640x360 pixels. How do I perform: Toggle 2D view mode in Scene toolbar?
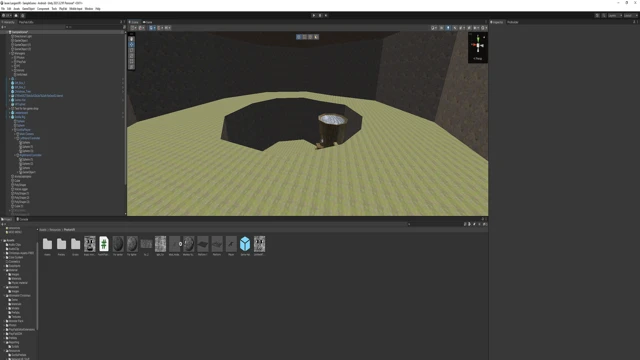click(442, 28)
